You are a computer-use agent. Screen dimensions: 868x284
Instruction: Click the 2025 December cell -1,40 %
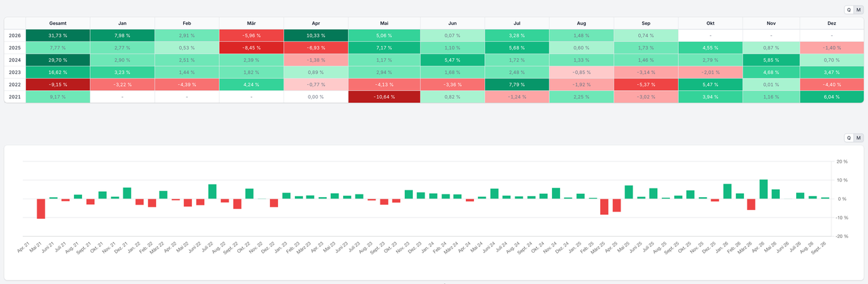tap(832, 47)
